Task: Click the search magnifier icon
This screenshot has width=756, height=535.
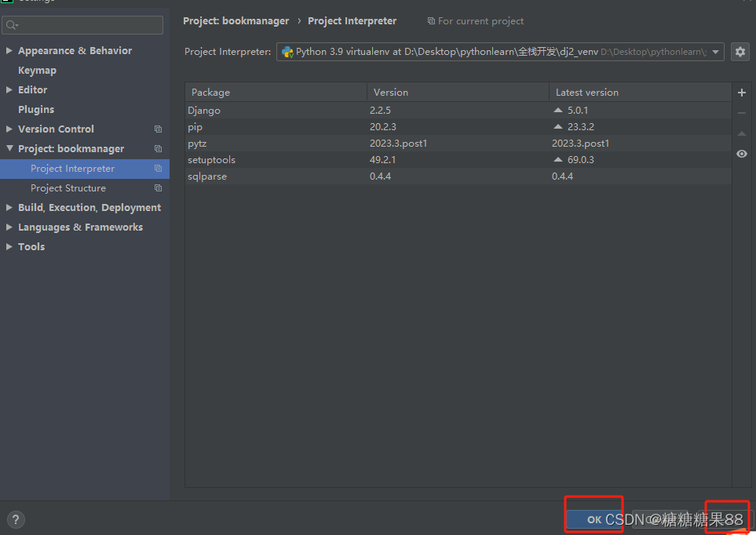Action: coord(12,25)
